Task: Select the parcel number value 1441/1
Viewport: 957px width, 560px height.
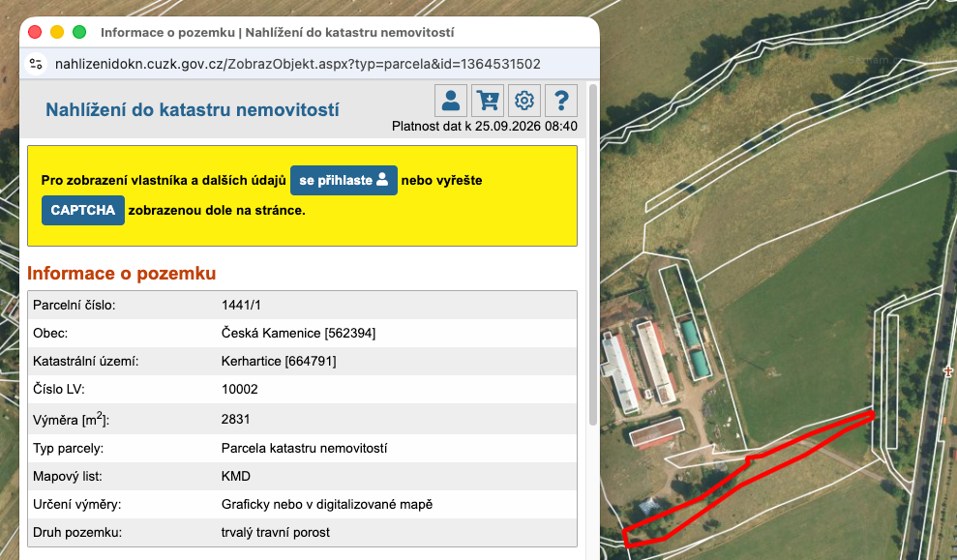Action: point(241,305)
